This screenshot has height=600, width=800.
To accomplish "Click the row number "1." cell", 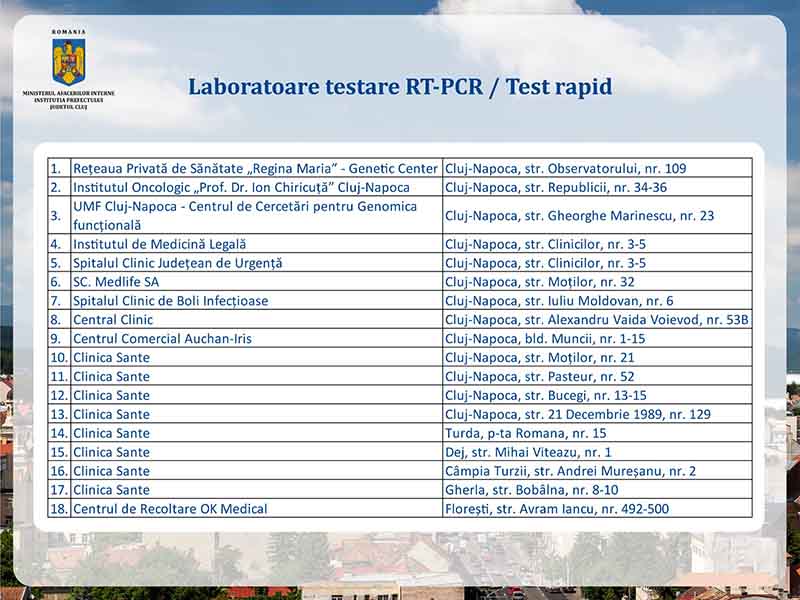I will 59,168.
